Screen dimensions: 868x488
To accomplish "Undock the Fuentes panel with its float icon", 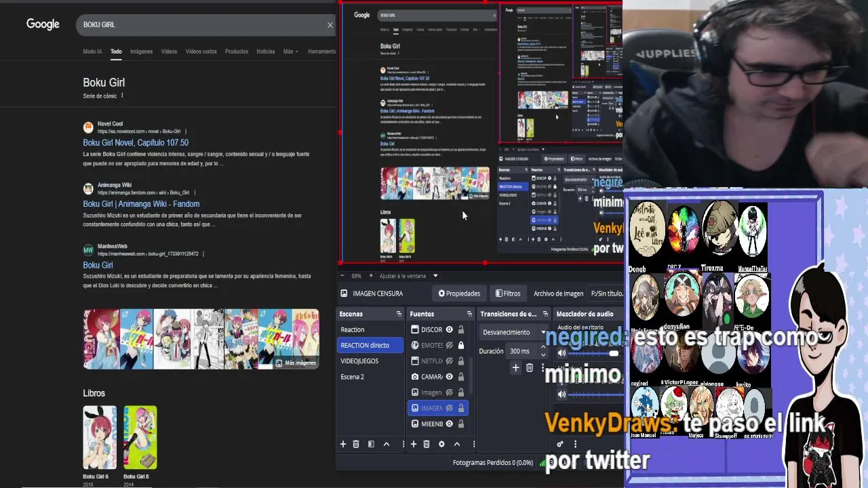I will coord(469,314).
